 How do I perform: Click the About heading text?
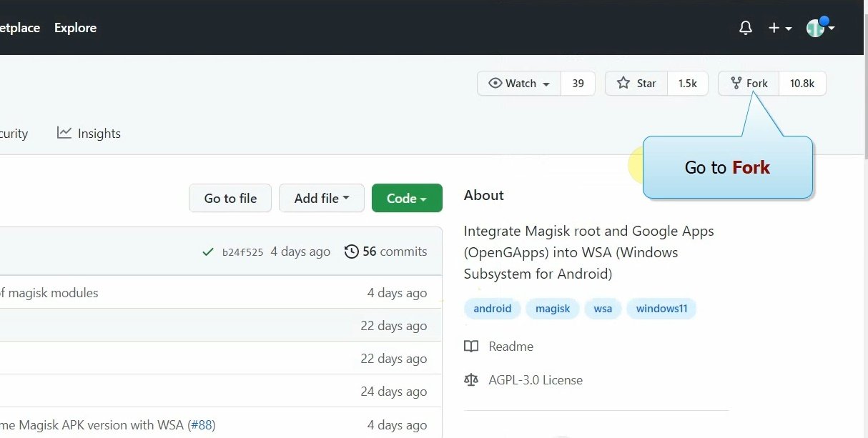coord(483,195)
